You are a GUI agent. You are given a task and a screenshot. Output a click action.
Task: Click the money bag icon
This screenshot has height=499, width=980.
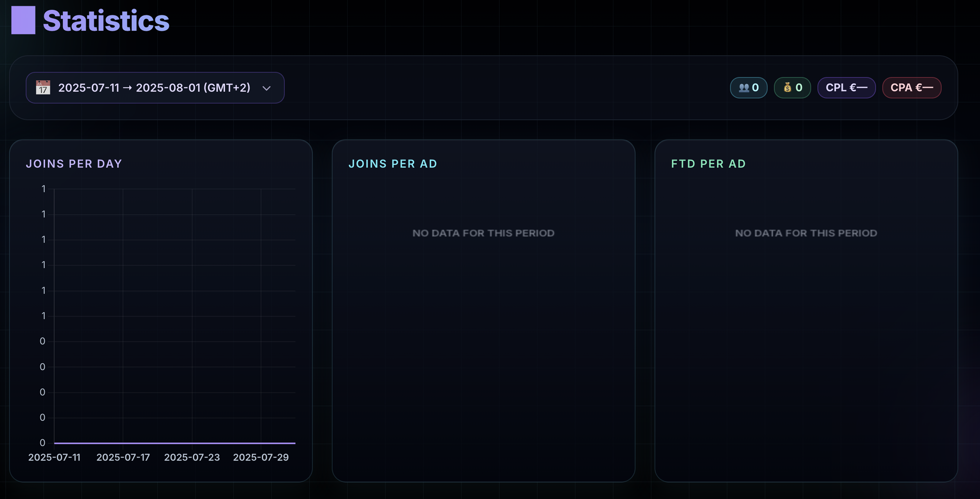(x=788, y=88)
